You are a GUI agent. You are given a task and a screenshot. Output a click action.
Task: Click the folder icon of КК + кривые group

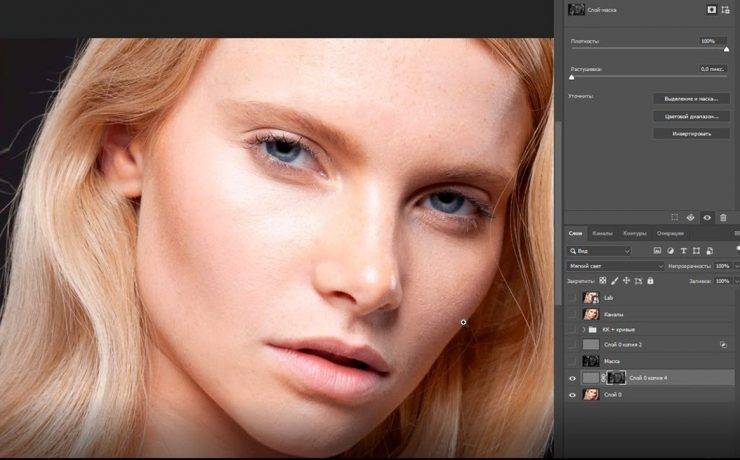(593, 329)
